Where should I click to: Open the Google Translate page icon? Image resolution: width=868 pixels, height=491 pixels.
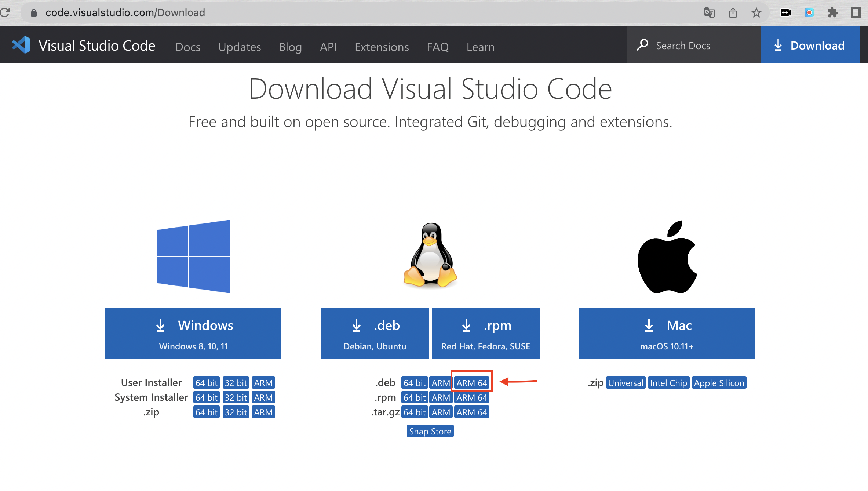pos(709,13)
